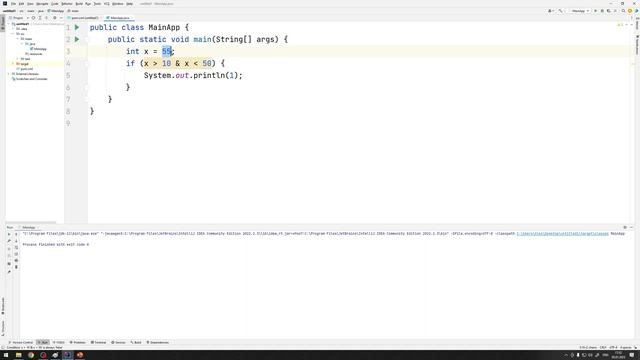640x360 pixels.
Task: Click wrench icon in Run tool window
Action: (x=9, y=241)
